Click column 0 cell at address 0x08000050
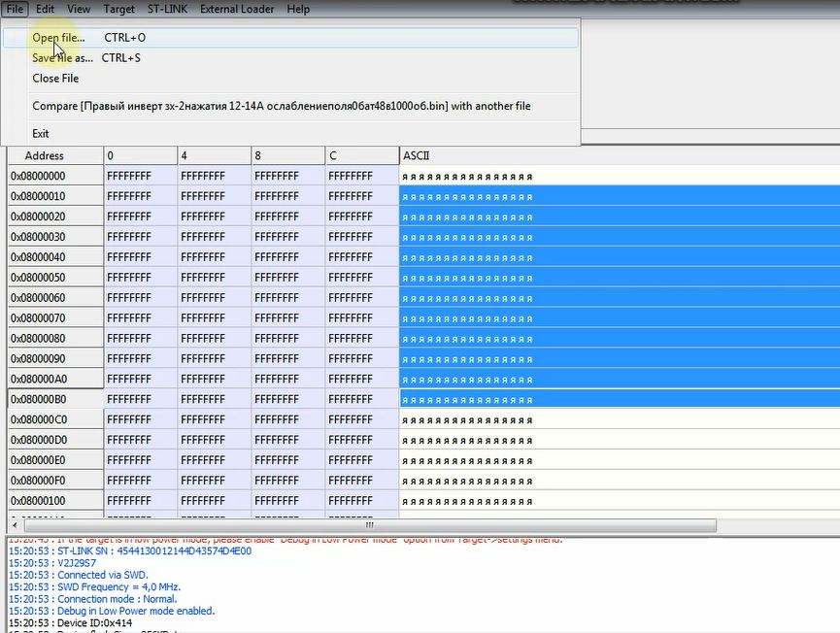The height and width of the screenshot is (633, 840). (140, 278)
